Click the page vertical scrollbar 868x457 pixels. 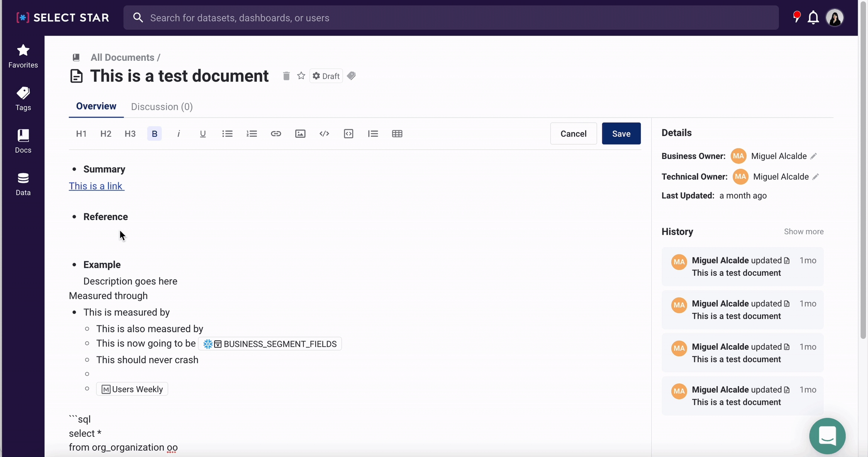click(x=863, y=170)
